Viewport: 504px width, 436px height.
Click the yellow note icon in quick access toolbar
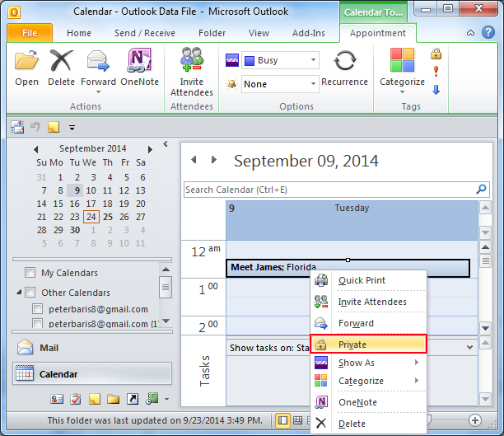[54, 127]
